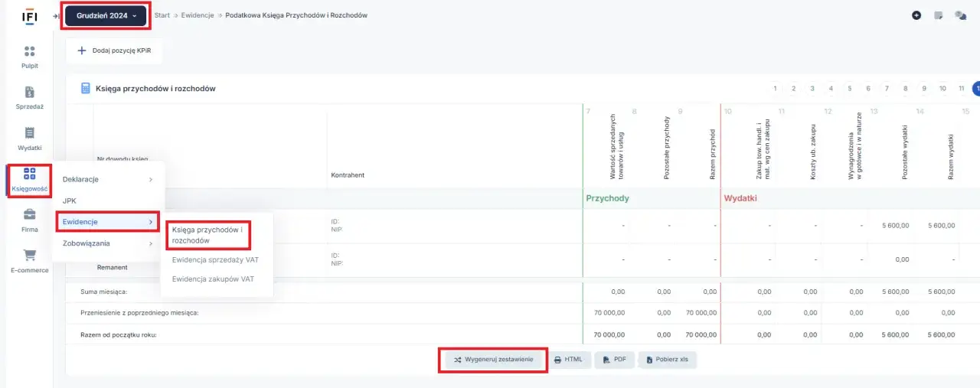Export the book as PDF
Viewport: 980px width, 388px height.
click(615, 360)
